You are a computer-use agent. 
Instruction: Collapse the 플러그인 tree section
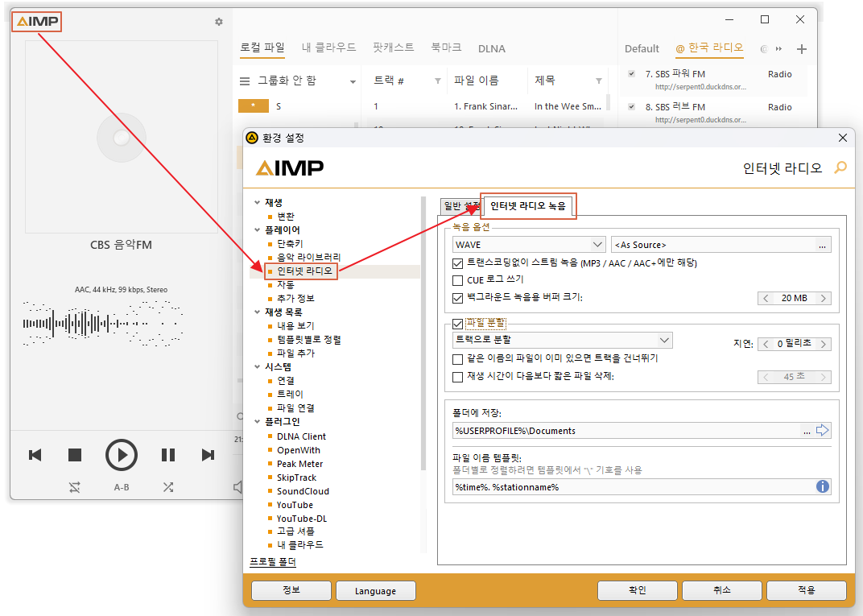click(257, 422)
